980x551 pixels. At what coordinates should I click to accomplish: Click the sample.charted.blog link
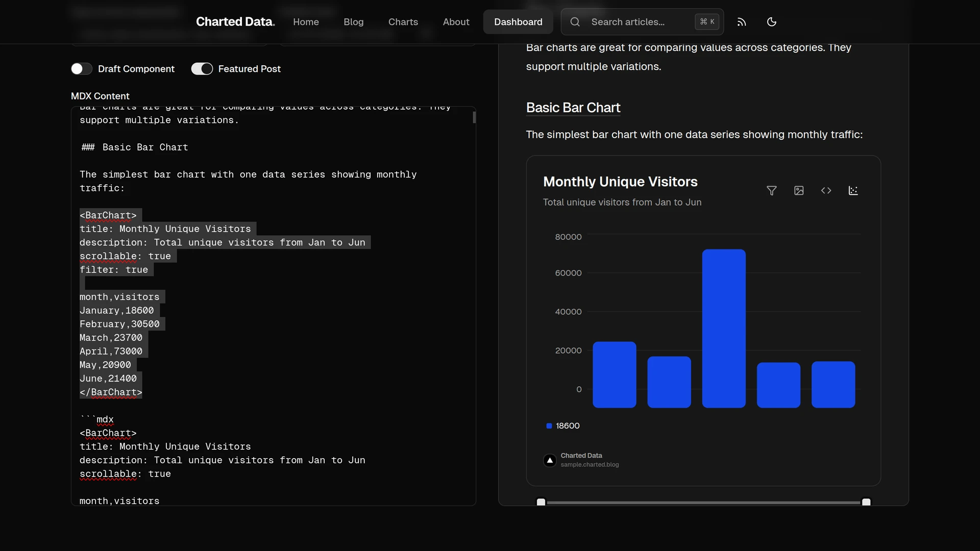[x=590, y=465]
